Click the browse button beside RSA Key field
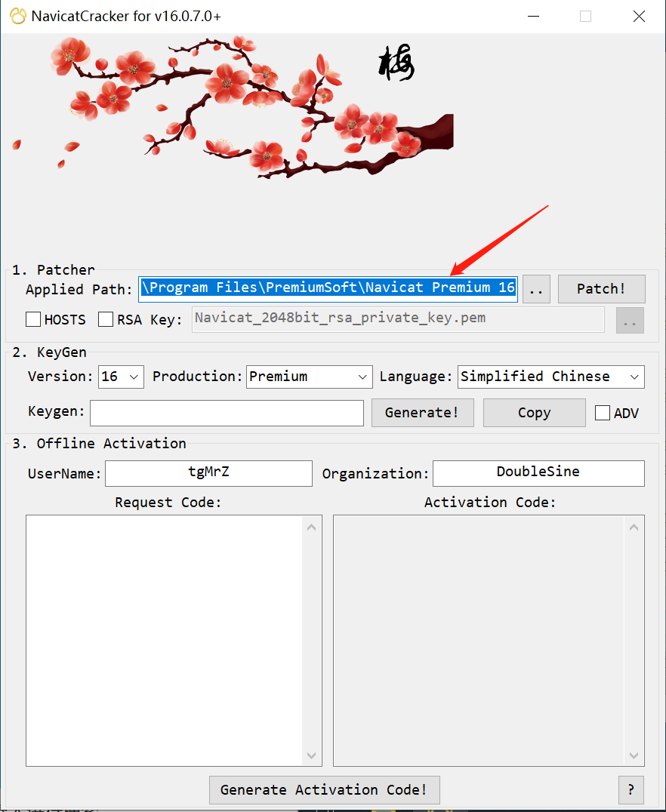 [x=630, y=320]
